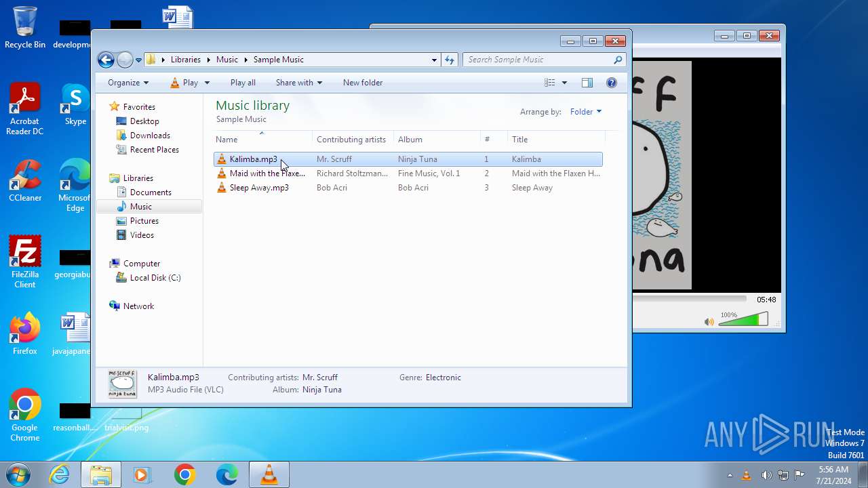Screen dimensions: 868x488
Task: Open the Organize menu
Action: pos(127,83)
